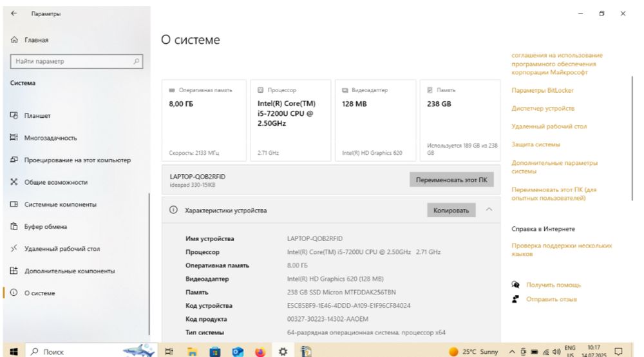644x357 pixels.
Task: Click the Оперативная память 8,00 ГБ card
Action: point(204,121)
